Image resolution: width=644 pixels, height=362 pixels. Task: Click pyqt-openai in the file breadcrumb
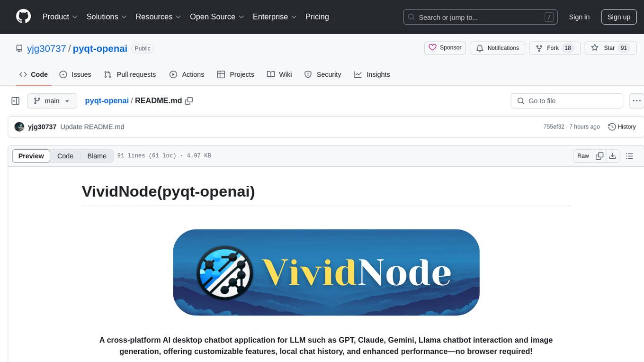tap(107, 100)
